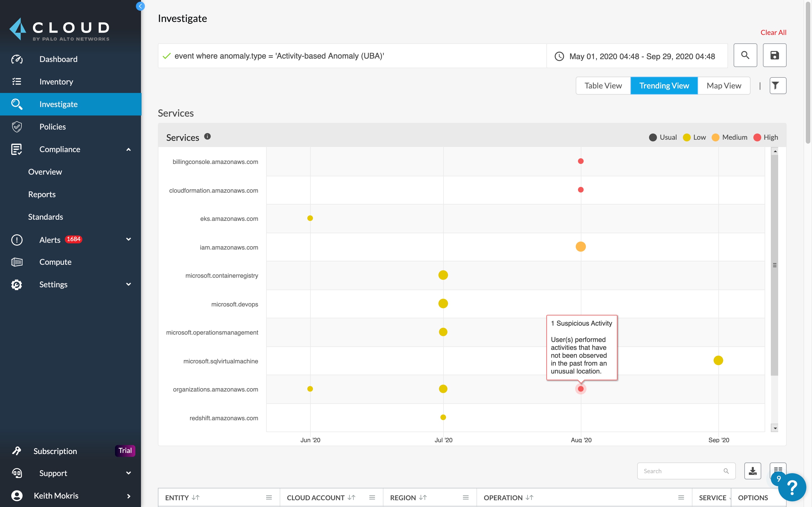Click the download results icon
Viewport: 812px width, 507px height.
(x=754, y=471)
